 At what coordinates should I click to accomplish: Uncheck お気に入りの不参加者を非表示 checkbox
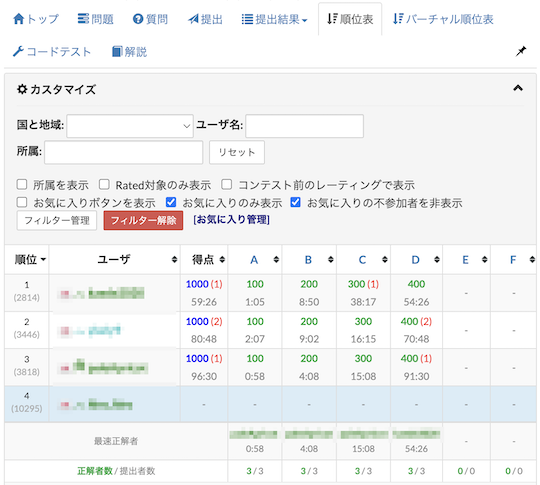[x=295, y=202]
